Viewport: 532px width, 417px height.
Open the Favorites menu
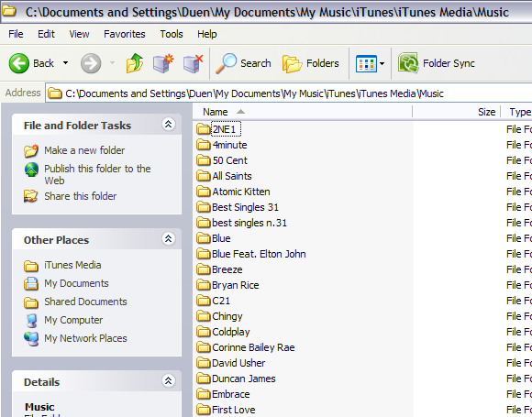click(x=124, y=34)
